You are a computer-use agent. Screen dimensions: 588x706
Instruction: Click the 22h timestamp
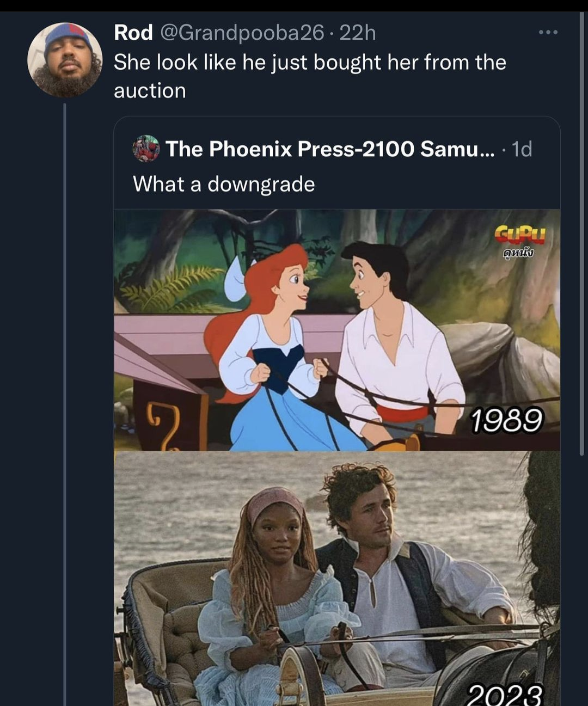(x=358, y=33)
